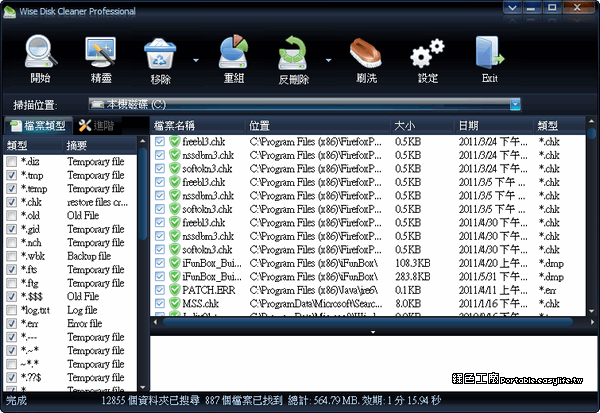Image resolution: width=600 pixels, height=413 pixels.
Task: Uncheck MSS.chk file checkbox
Action: point(160,304)
